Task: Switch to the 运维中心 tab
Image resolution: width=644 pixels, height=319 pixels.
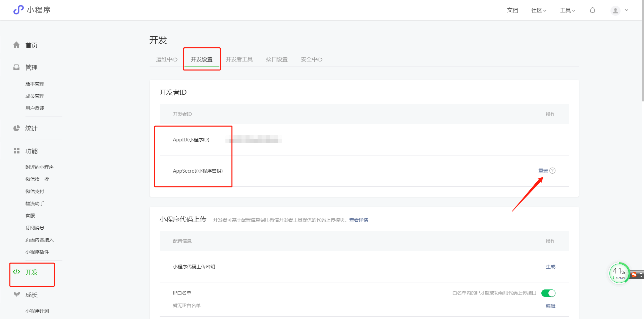Action: pyautogui.click(x=167, y=59)
